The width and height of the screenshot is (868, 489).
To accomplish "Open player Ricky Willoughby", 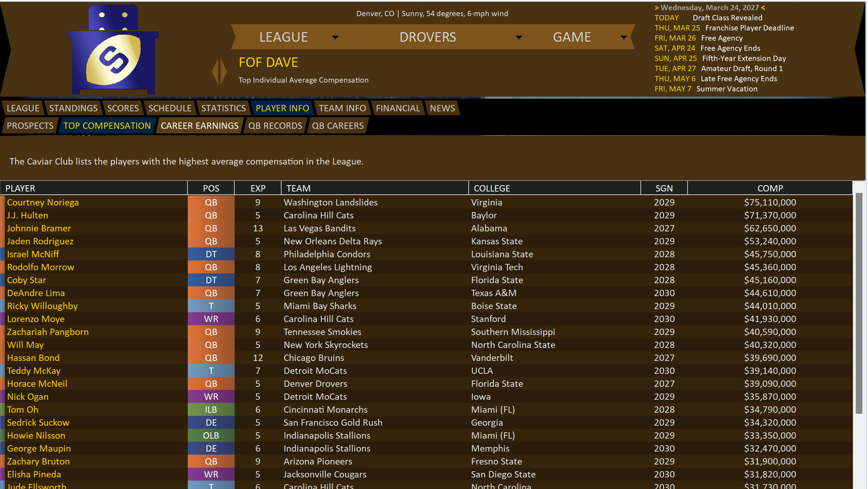I will (42, 306).
